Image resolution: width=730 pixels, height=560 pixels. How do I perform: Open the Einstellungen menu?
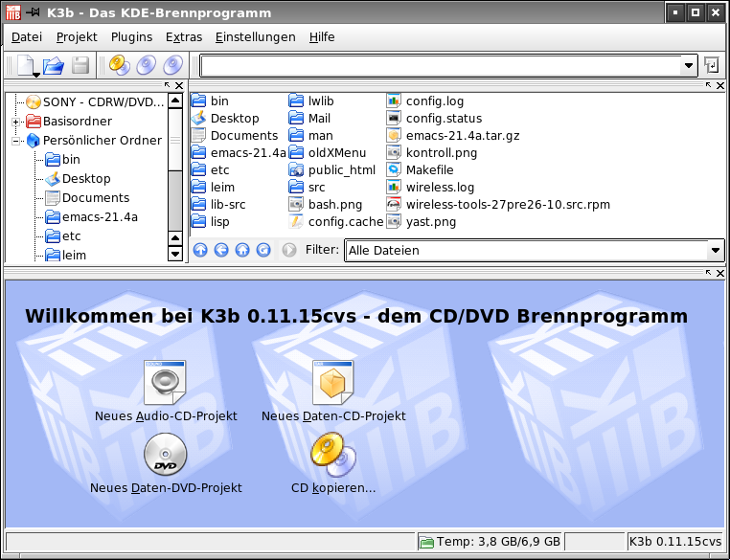(255, 36)
